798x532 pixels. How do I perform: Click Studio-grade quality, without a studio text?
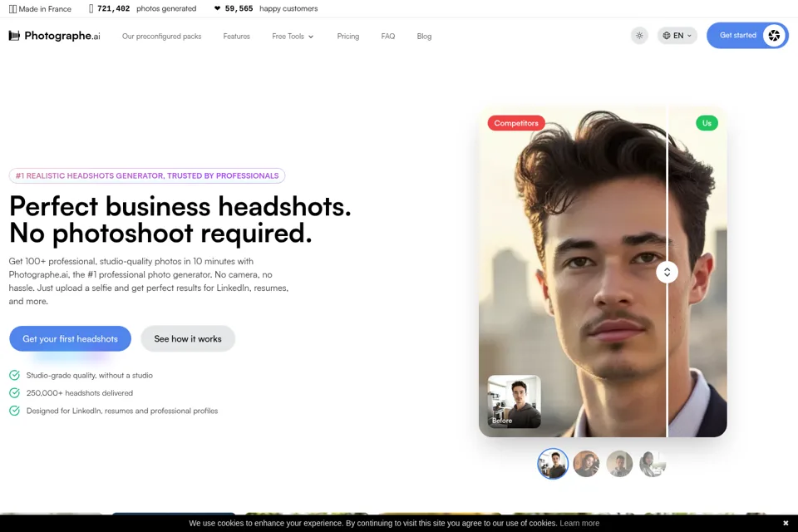[90, 375]
